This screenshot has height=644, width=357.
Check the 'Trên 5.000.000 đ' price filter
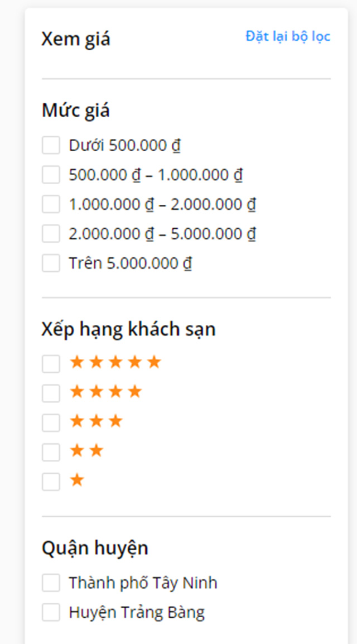tap(51, 263)
